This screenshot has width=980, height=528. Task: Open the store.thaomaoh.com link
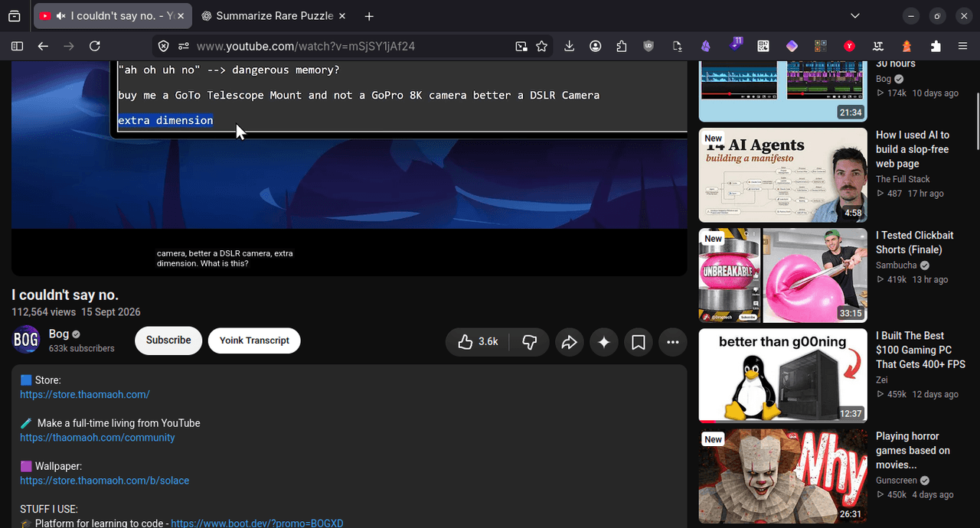pyautogui.click(x=85, y=395)
